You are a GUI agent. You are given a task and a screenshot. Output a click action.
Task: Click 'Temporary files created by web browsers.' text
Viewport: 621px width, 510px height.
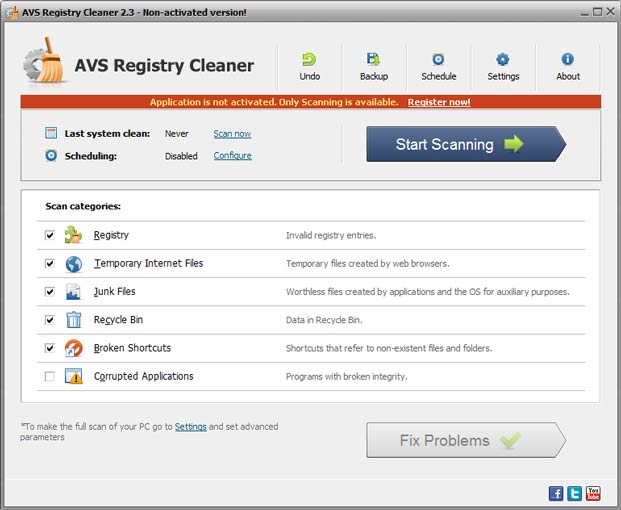(368, 264)
